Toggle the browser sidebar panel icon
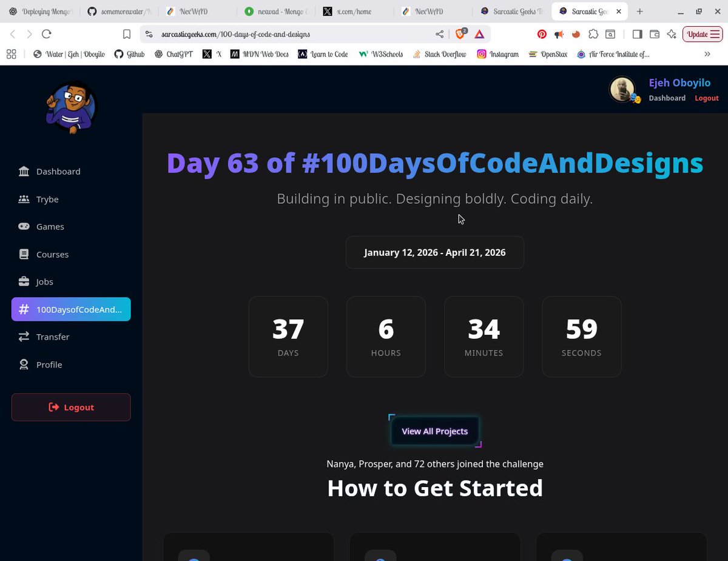 (637, 35)
